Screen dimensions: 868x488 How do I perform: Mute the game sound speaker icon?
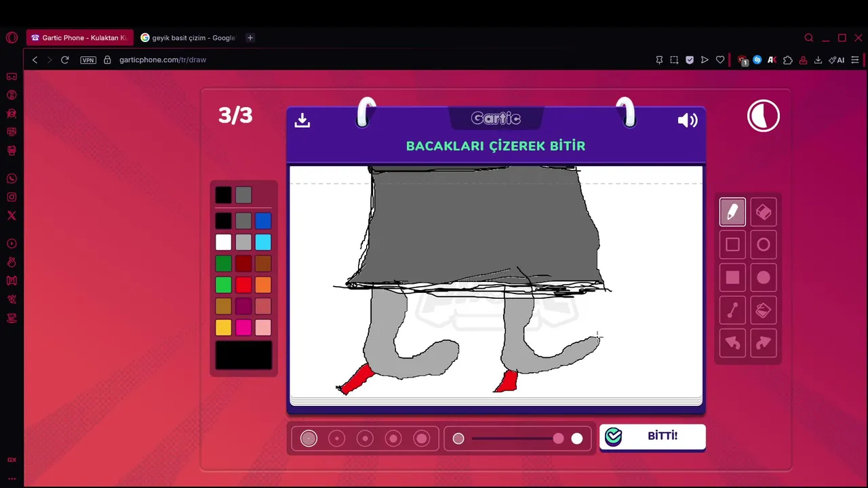[x=688, y=120]
